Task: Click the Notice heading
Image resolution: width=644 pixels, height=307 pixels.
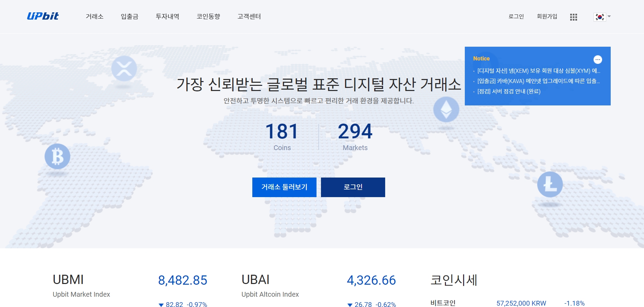Action: coord(481,59)
